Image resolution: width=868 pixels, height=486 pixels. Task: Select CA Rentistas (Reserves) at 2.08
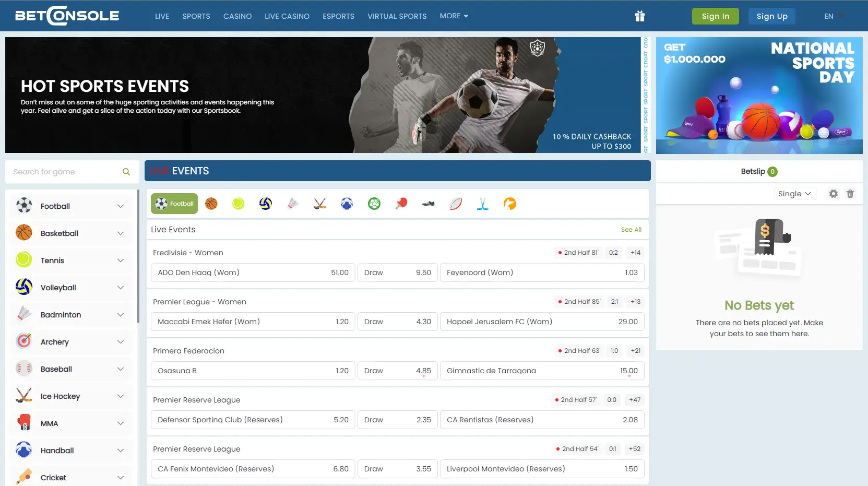tap(542, 420)
